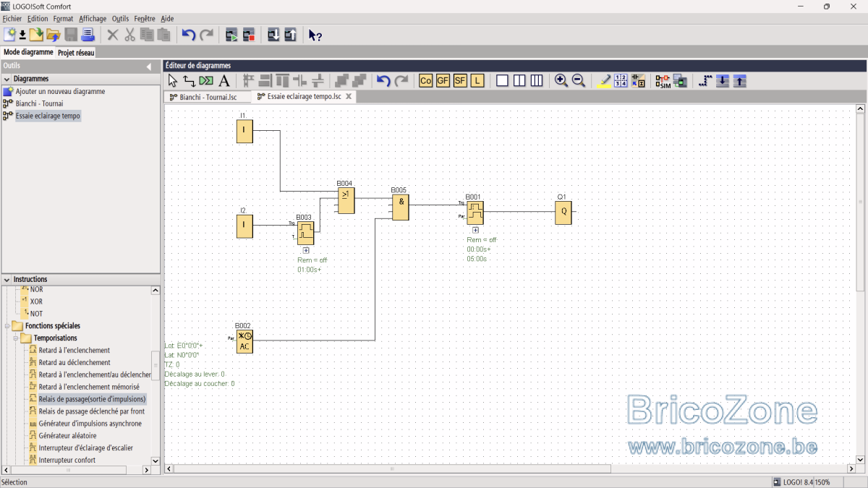Toggle the context help pointer
This screenshot has height=488, width=868.
coord(315,35)
